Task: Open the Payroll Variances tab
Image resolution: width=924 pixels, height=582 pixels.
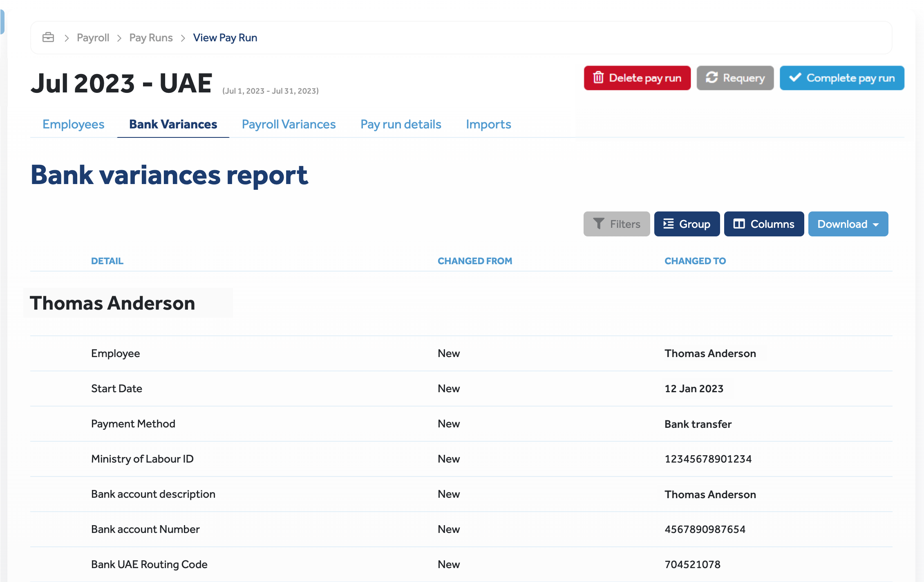Action: click(x=289, y=124)
